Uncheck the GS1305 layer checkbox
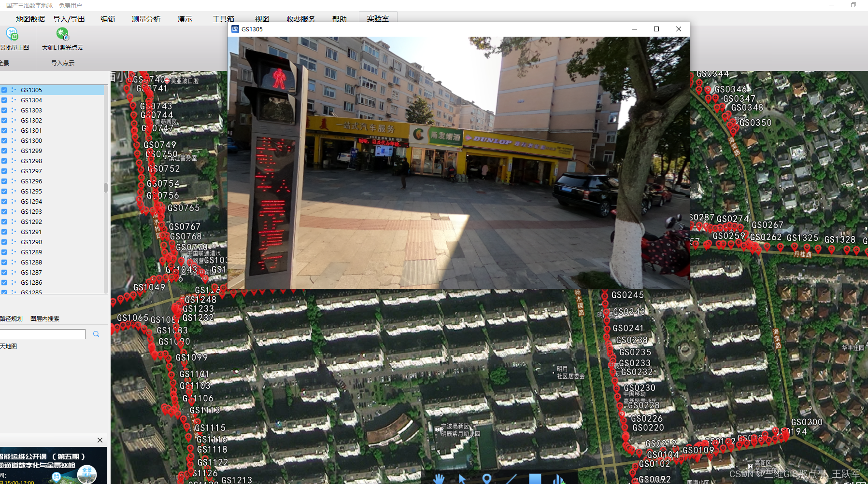The width and height of the screenshot is (868, 484). (x=4, y=90)
